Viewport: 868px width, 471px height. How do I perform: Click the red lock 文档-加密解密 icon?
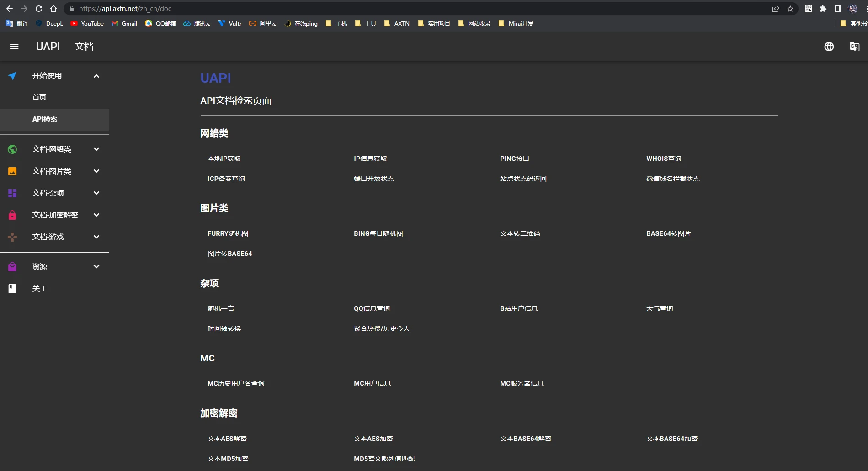(12, 215)
